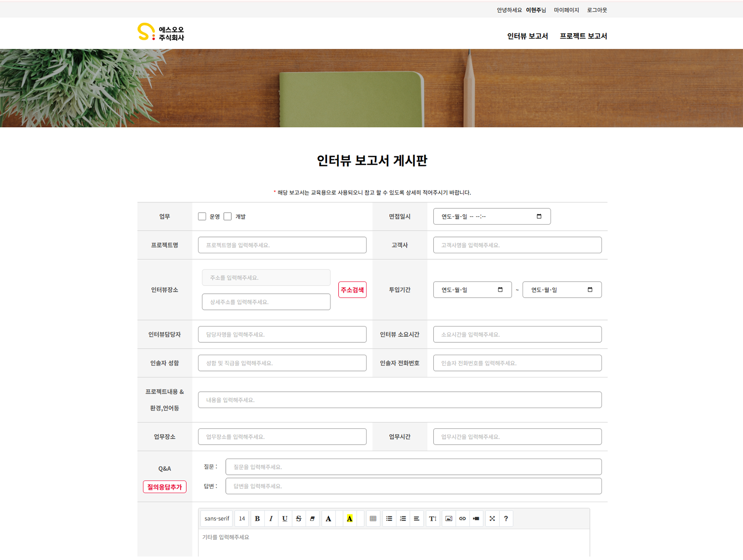Open the 인터뷰 보고서 menu
The image size is (743, 560).
pos(527,36)
